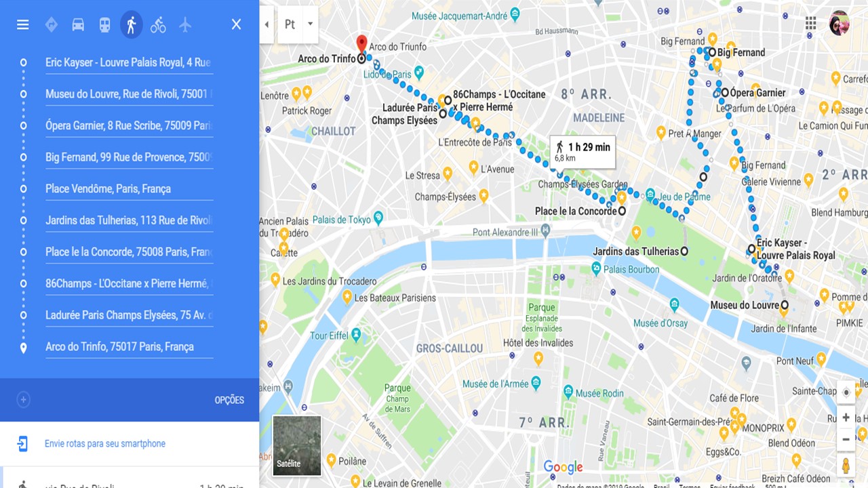The width and height of the screenshot is (868, 488).
Task: Select the driving car travel mode
Action: pyautogui.click(x=78, y=25)
